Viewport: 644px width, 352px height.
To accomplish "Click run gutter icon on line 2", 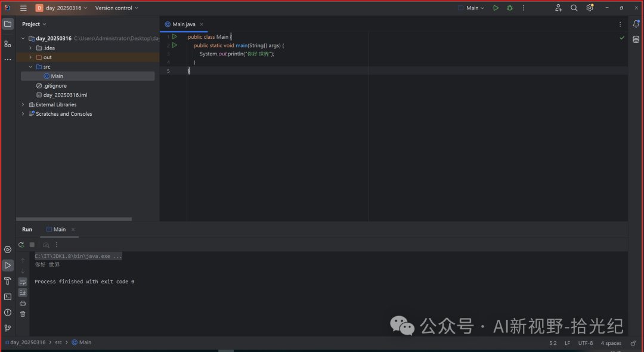I will pyautogui.click(x=175, y=45).
